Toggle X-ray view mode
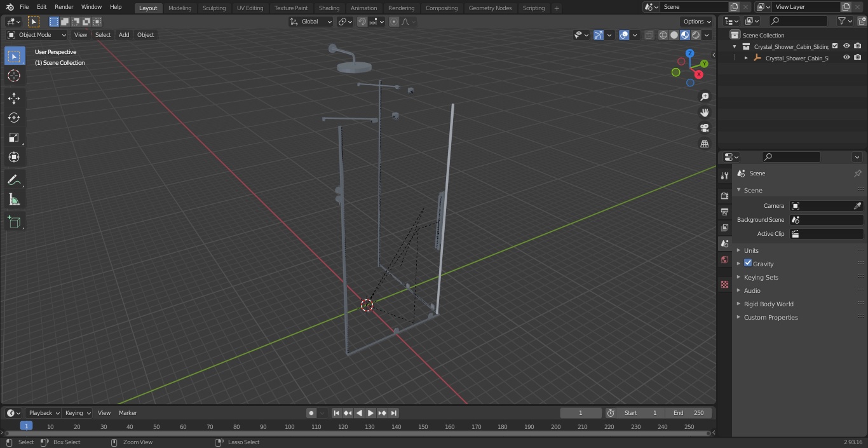Screen dimensions: 868x448 pyautogui.click(x=649, y=35)
